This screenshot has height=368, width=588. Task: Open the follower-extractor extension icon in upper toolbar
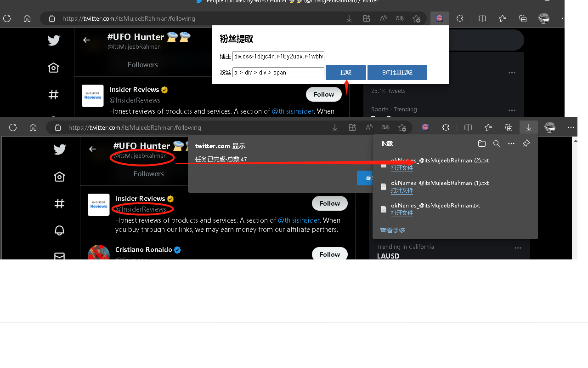[x=440, y=18]
